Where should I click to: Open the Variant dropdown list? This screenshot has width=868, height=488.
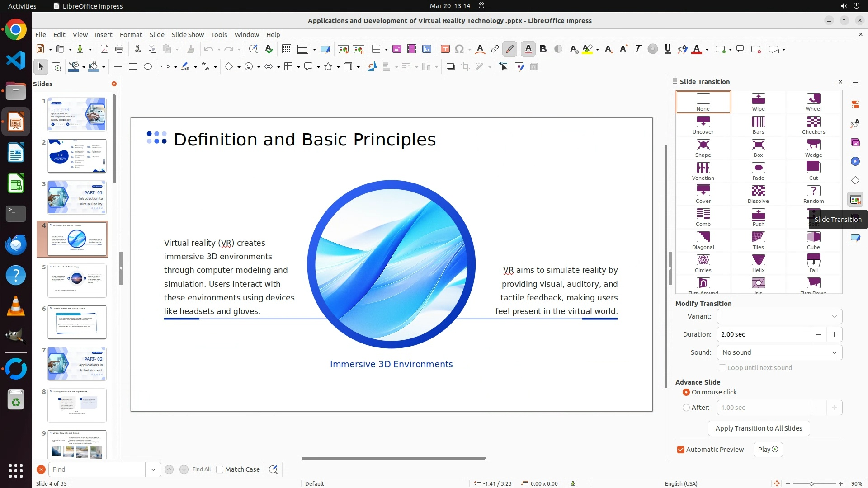(834, 316)
